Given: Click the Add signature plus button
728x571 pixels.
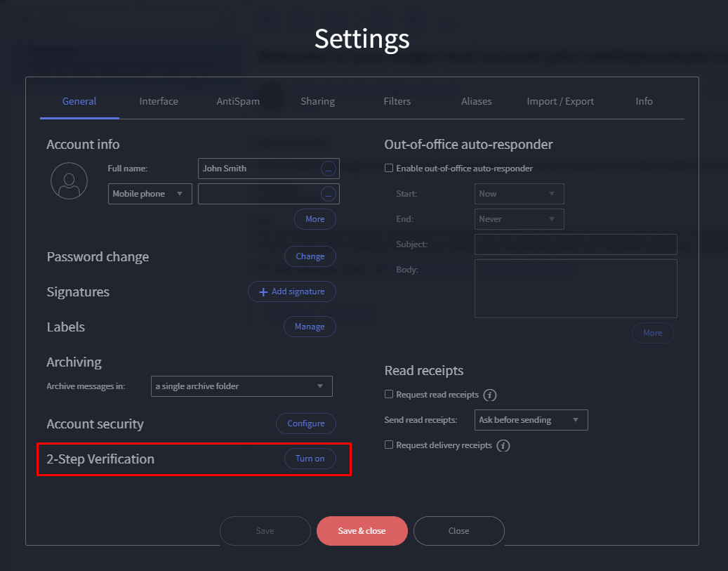Looking at the screenshot, I should click(x=291, y=291).
